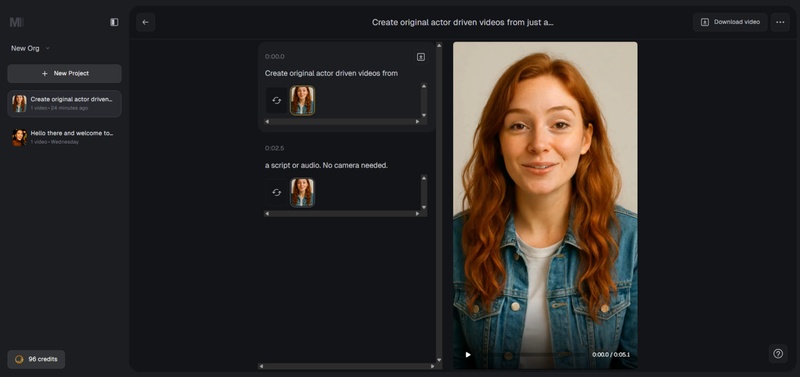The width and height of the screenshot is (800, 377).
Task: Toggle the sidebar collapse icon
Action: (x=114, y=22)
